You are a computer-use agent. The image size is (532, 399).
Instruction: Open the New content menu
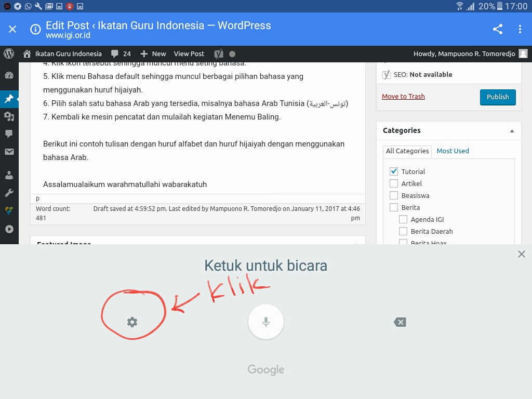(x=153, y=54)
